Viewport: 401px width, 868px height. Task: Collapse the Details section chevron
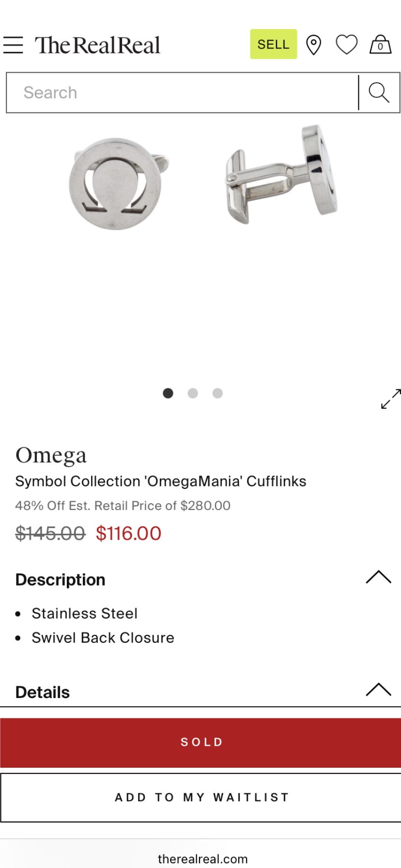(x=378, y=689)
